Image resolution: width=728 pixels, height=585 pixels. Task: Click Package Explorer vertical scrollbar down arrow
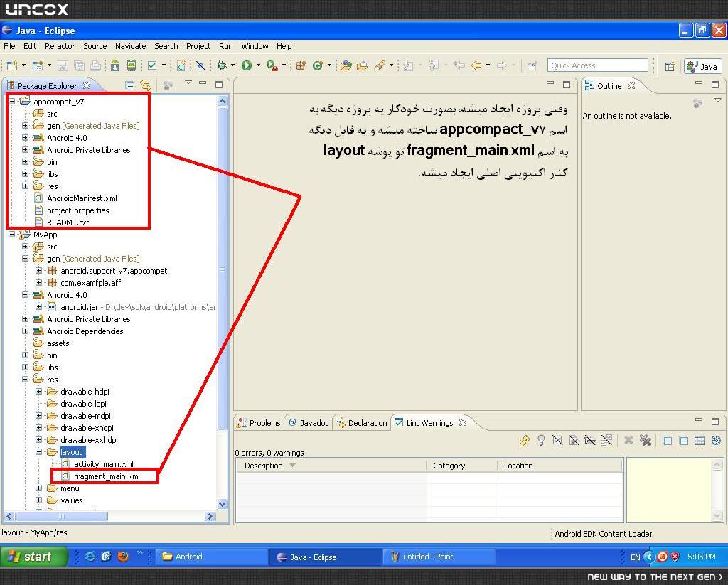(x=222, y=504)
